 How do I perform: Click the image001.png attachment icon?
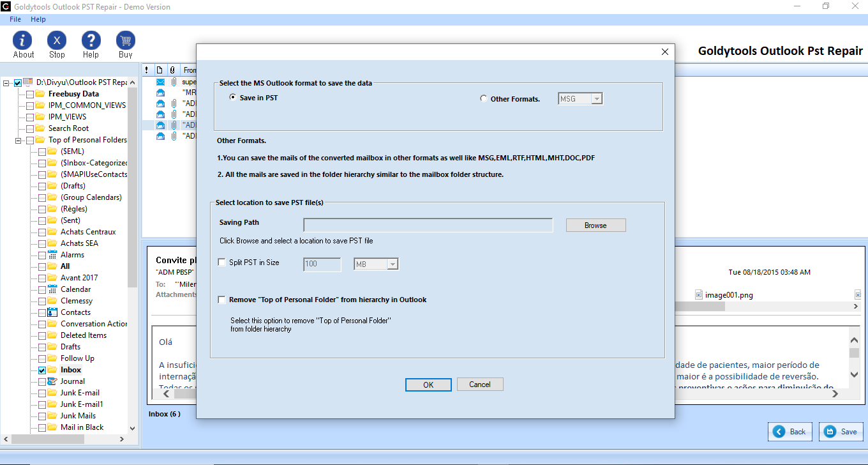700,294
